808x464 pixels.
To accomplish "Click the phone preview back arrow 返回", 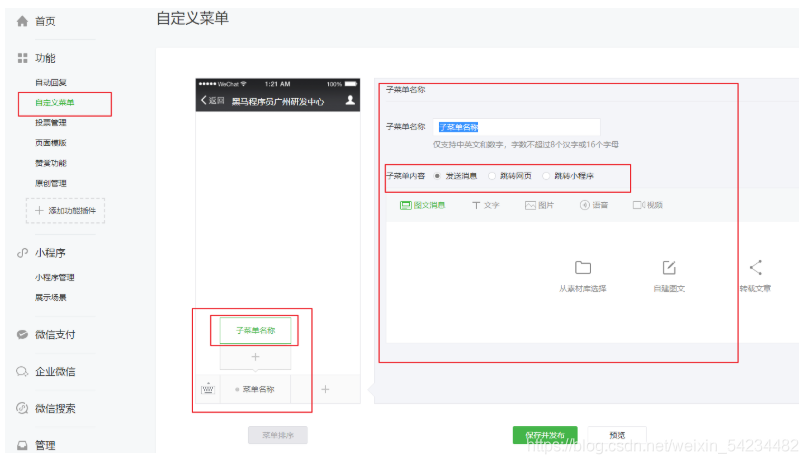I will [x=213, y=100].
